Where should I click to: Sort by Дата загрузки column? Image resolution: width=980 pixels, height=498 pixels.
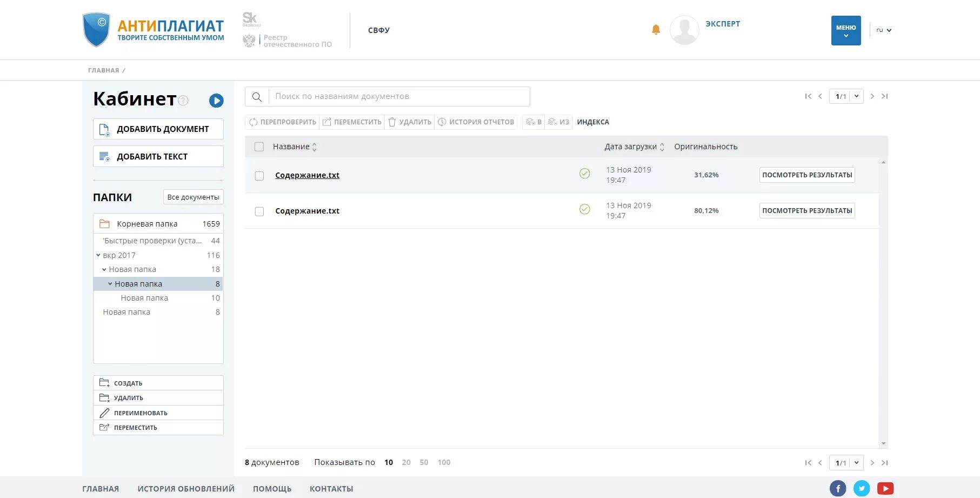click(635, 147)
